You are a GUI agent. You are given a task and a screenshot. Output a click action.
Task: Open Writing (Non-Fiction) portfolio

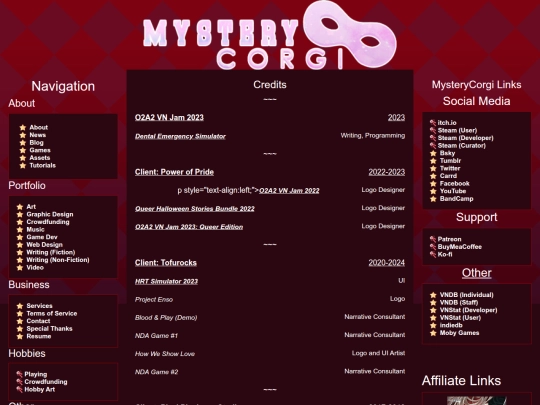pos(58,260)
